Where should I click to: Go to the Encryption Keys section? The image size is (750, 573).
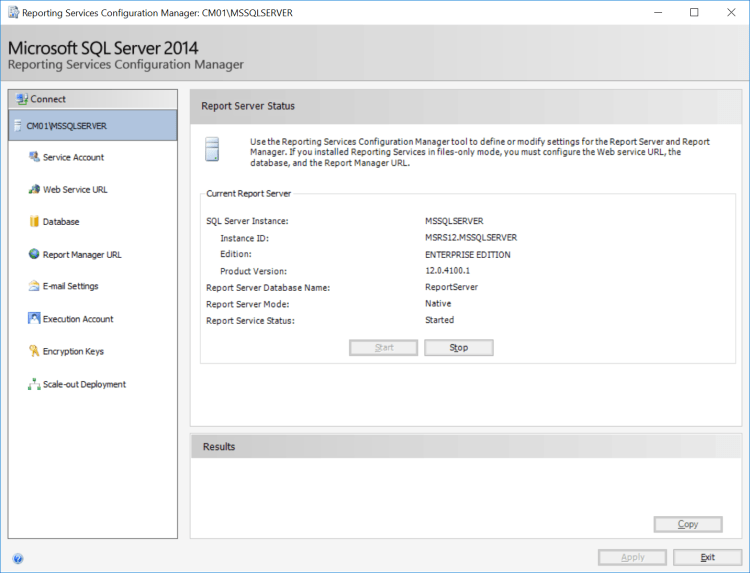pyautogui.click(x=73, y=351)
